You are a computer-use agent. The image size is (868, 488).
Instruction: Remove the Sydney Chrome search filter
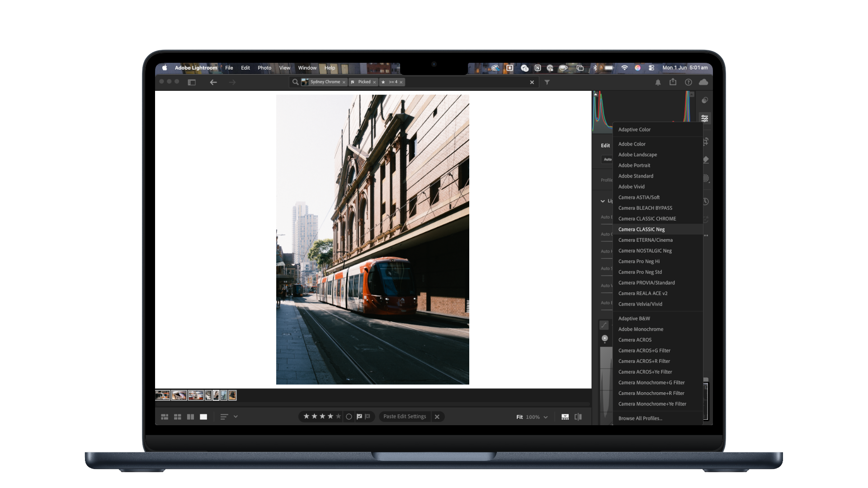point(344,82)
